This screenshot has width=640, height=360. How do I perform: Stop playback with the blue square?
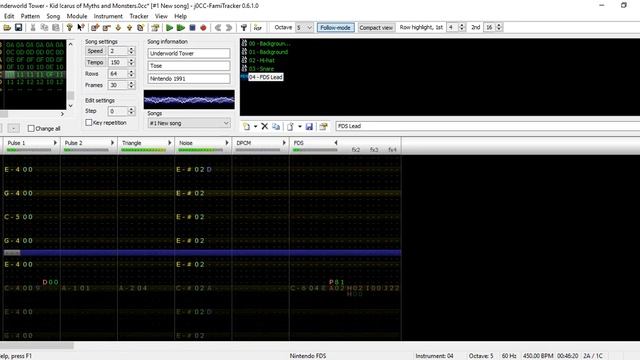point(192,28)
